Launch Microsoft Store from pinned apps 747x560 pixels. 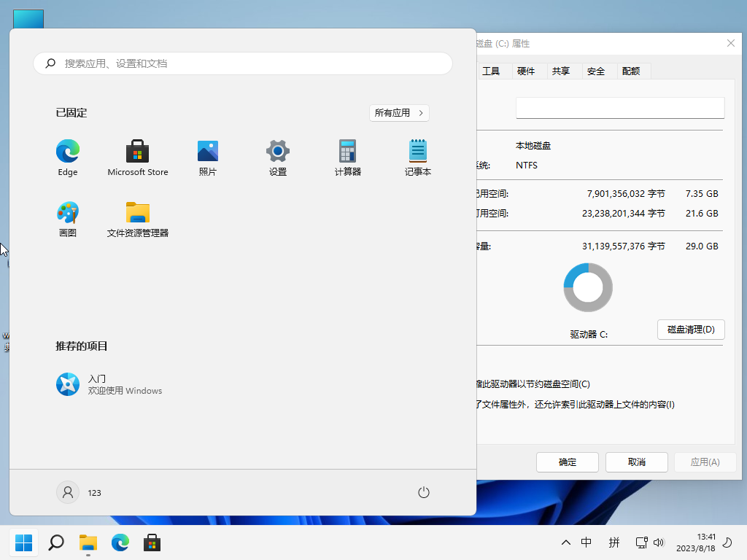click(138, 157)
